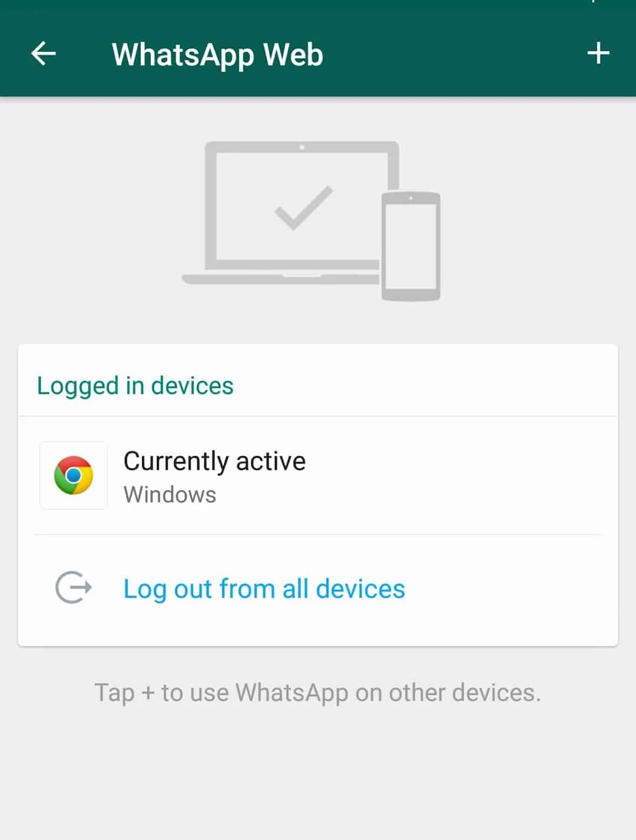Tap the gray laptop illustration screen

(x=302, y=206)
